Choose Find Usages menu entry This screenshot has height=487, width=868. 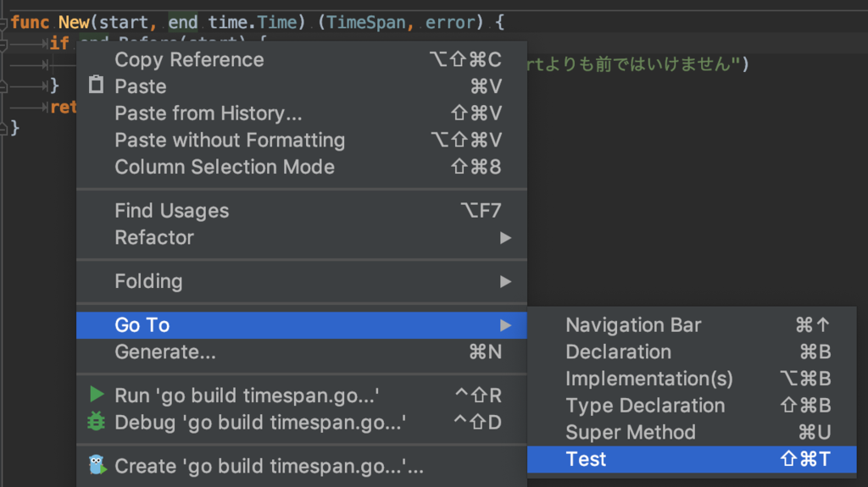coord(171,211)
